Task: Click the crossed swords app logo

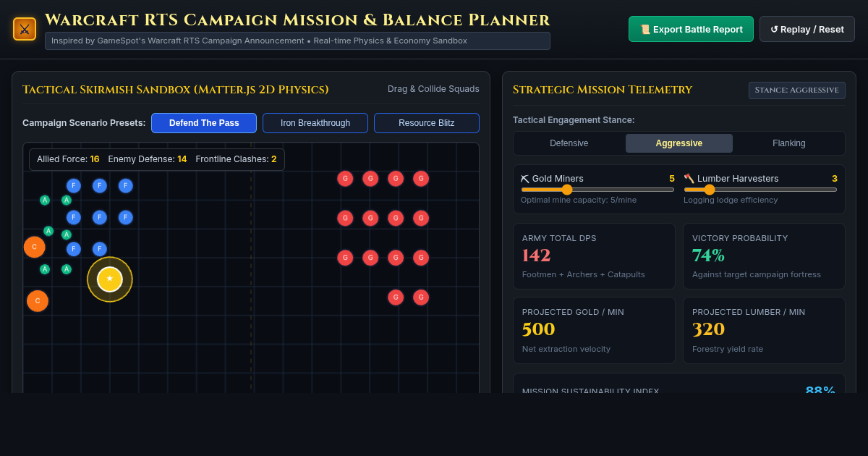Action: coord(25,29)
